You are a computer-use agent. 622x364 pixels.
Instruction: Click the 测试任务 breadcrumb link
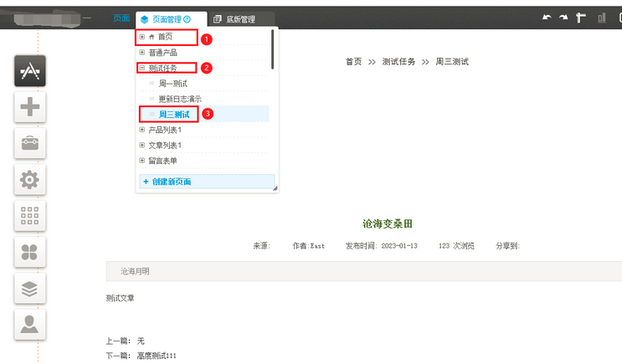398,62
